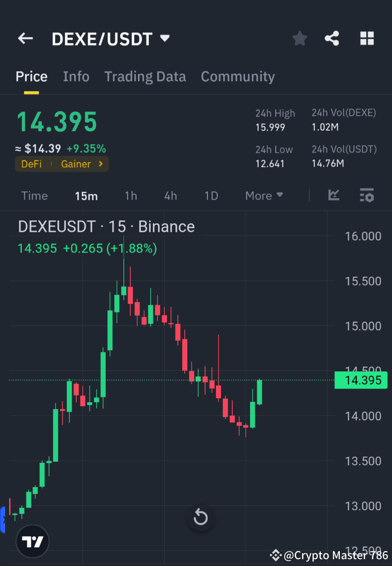Tap the back arrow to exit the chart
Screen dimensions: 392x566
click(25, 39)
